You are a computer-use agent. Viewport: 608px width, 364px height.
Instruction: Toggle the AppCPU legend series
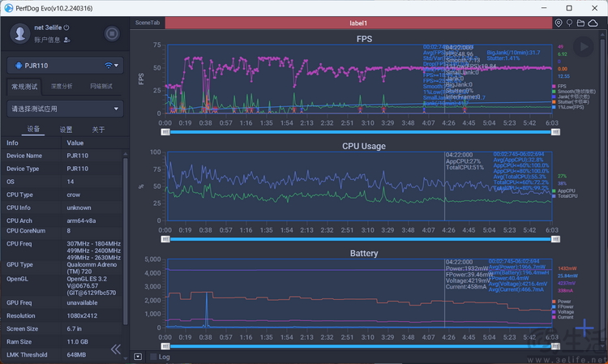click(x=563, y=191)
